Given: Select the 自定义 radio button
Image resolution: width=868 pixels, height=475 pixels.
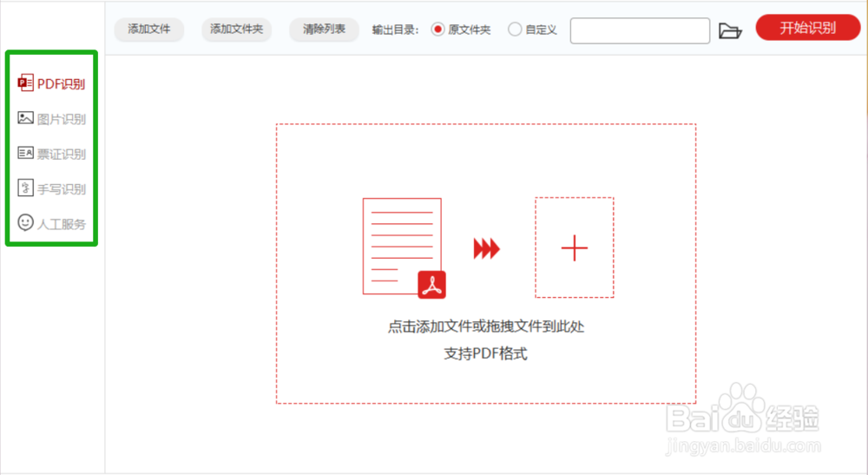Looking at the screenshot, I should click(x=515, y=30).
